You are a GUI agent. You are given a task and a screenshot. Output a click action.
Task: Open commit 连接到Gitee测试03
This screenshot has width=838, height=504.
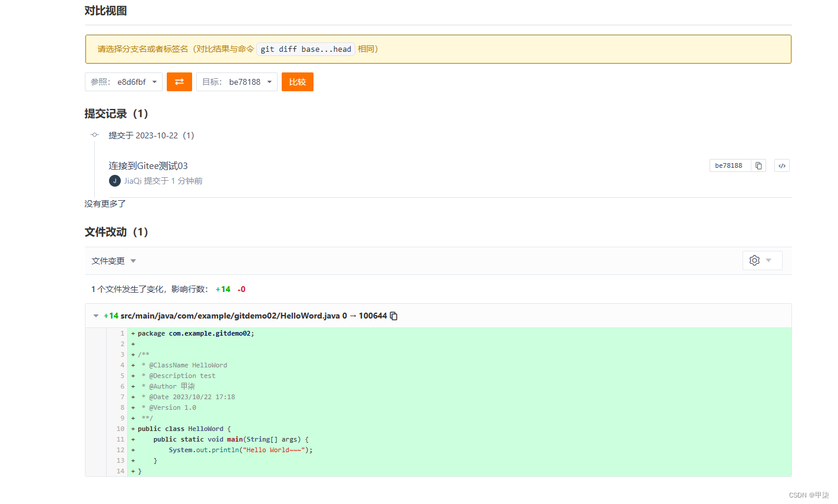click(148, 165)
